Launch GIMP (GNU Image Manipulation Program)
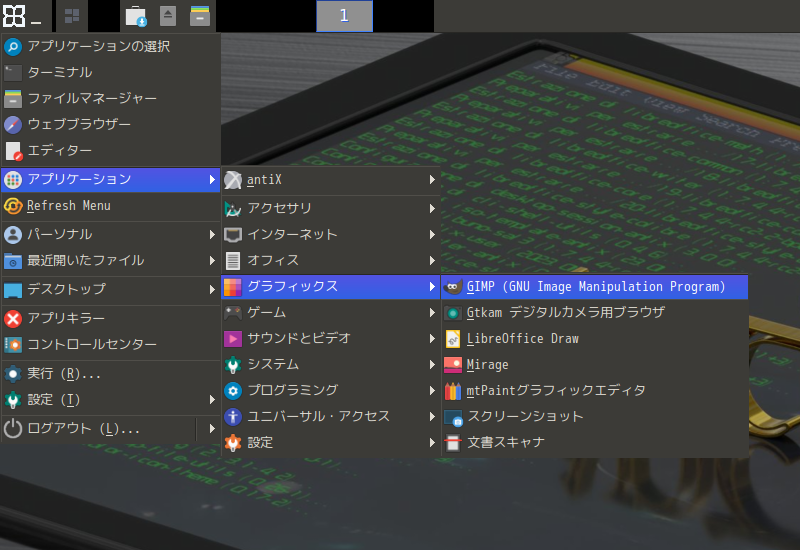 click(595, 287)
